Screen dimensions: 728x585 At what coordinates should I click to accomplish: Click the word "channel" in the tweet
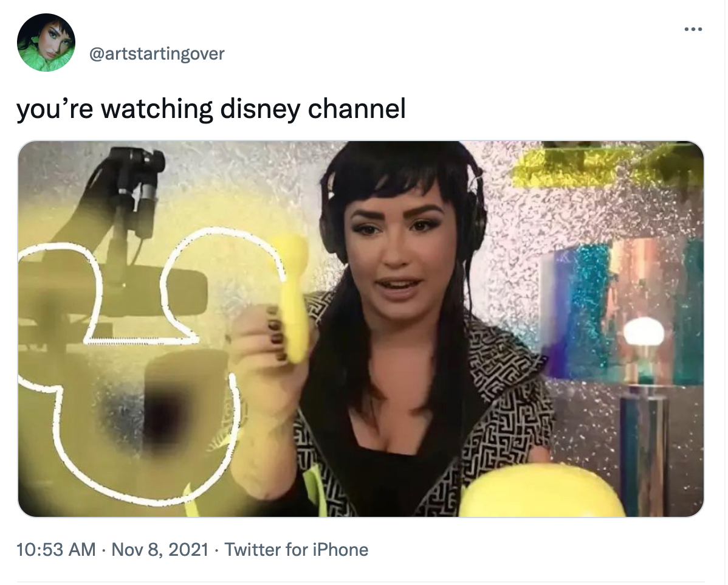357,108
